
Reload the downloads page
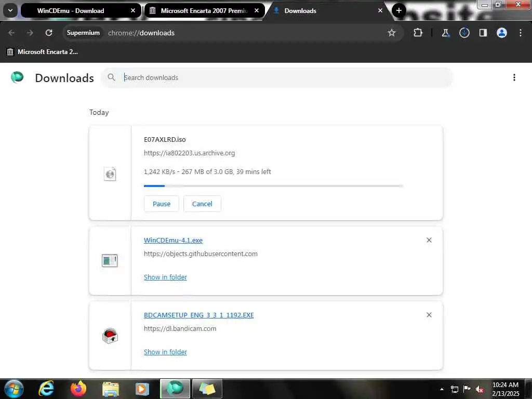[49, 33]
